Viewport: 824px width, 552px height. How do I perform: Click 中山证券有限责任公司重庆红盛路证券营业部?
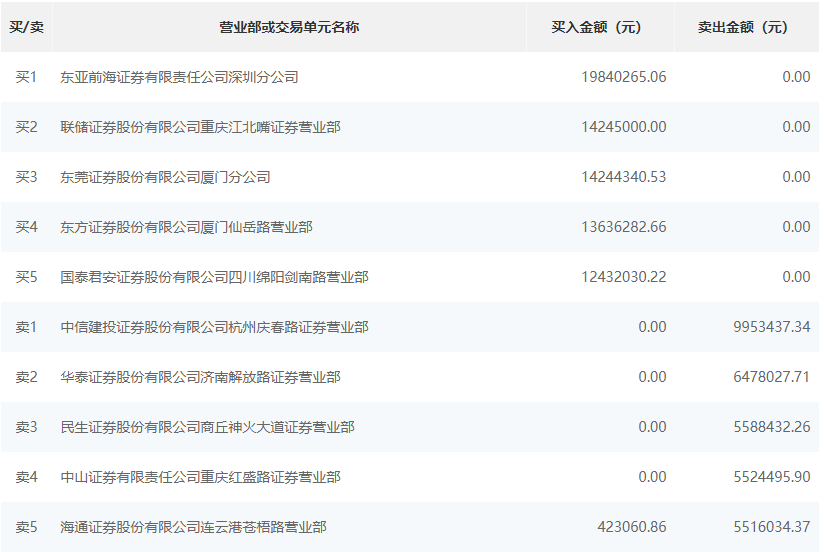pos(200,477)
